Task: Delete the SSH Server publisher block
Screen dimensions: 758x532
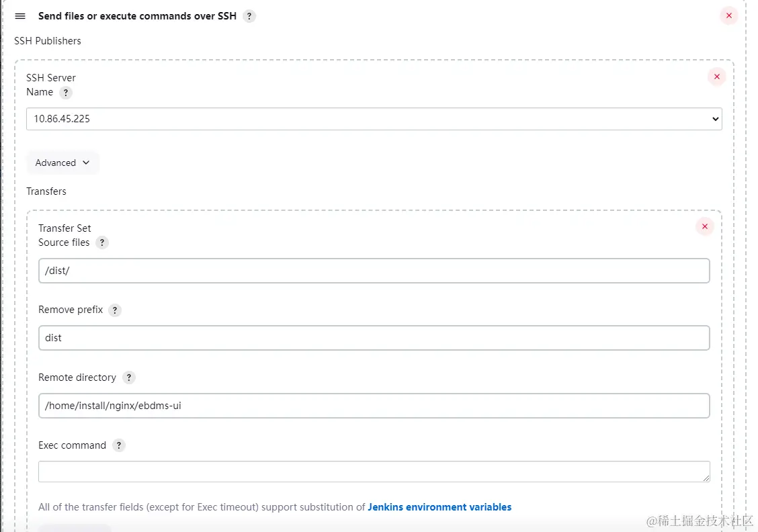Action: pyautogui.click(x=717, y=77)
